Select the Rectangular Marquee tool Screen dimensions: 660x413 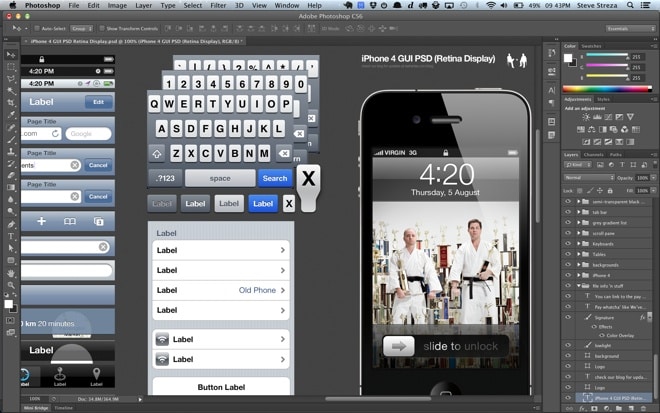click(x=11, y=67)
